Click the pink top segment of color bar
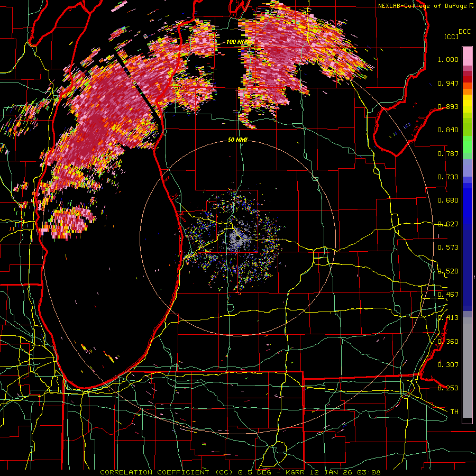476x476 pixels. coord(467,57)
